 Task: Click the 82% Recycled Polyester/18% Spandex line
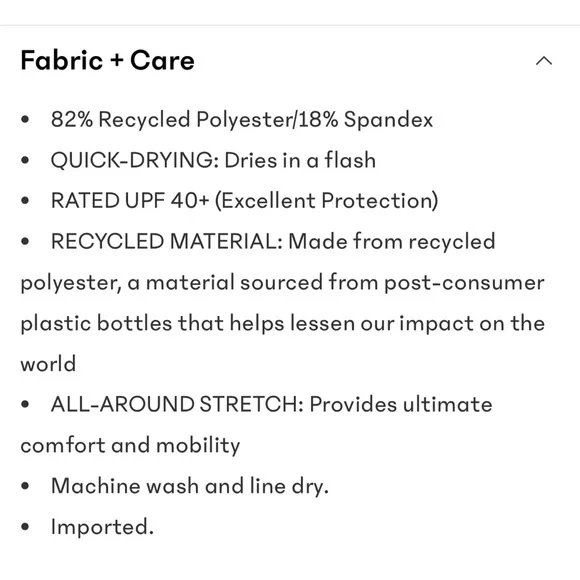[242, 120]
